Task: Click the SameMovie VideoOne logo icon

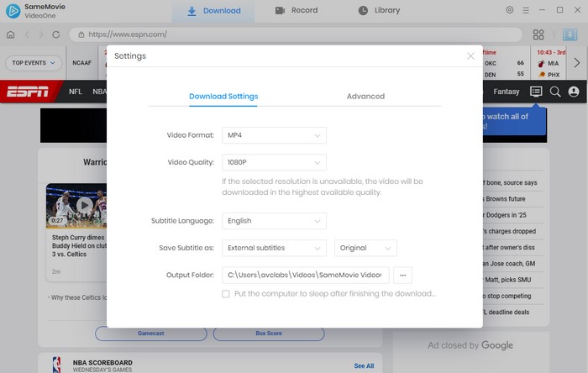Action: point(13,11)
